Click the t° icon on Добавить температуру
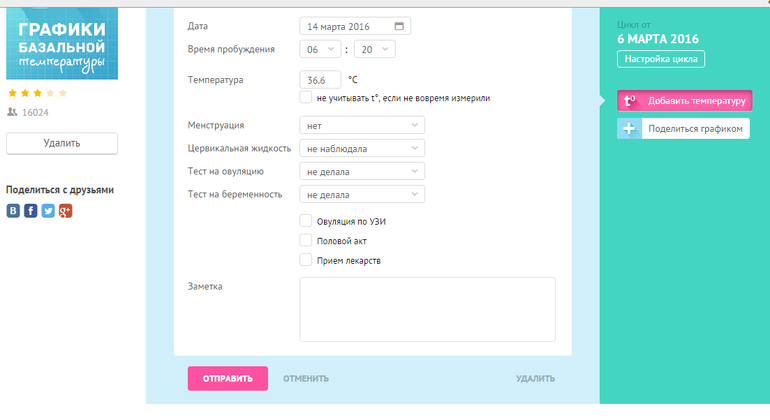The width and height of the screenshot is (770, 420). point(629,100)
